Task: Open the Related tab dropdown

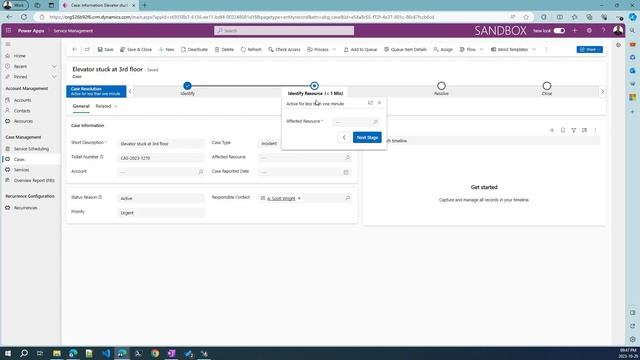Action: tap(107, 106)
